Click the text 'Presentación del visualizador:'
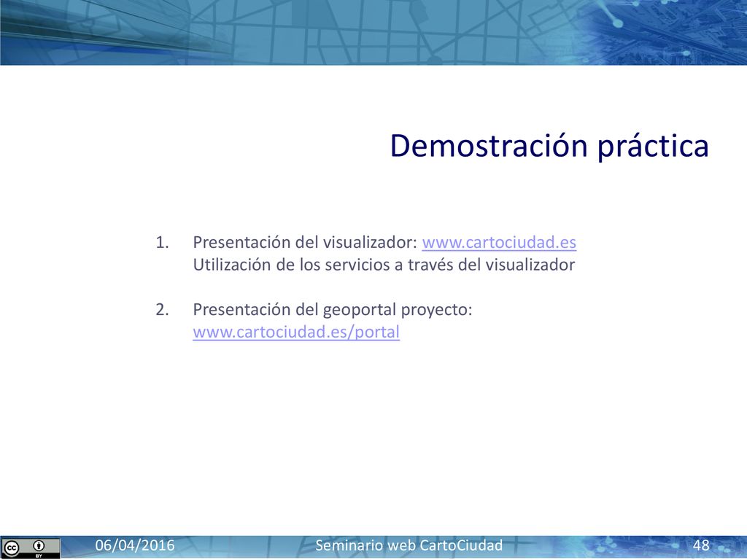Screen dimensions: 747x560 pos(305,242)
